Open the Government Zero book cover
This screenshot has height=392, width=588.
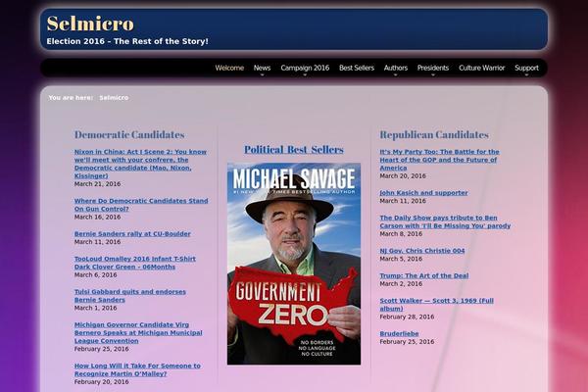(294, 264)
